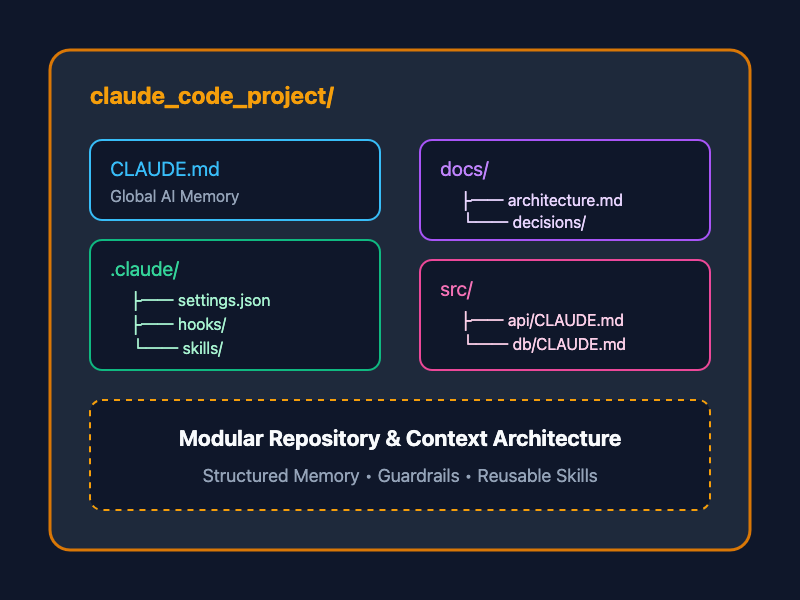Click architecture.md under docs/
The height and width of the screenshot is (600, 800).
pyautogui.click(x=565, y=201)
